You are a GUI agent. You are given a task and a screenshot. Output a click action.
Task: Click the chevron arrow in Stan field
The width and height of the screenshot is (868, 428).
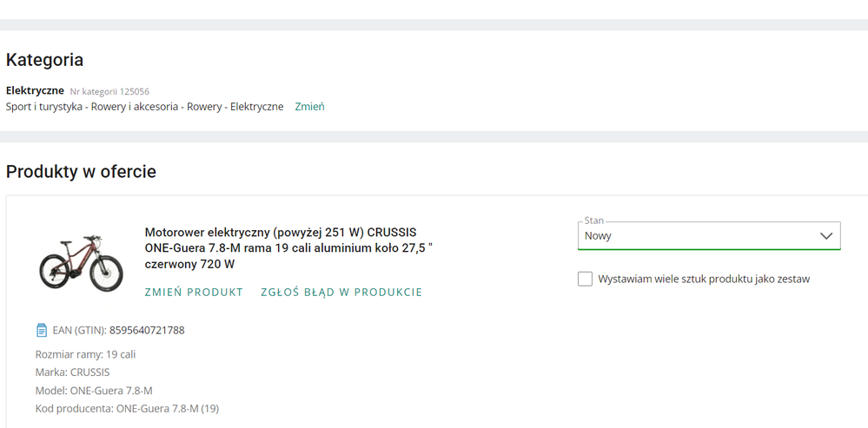click(825, 235)
